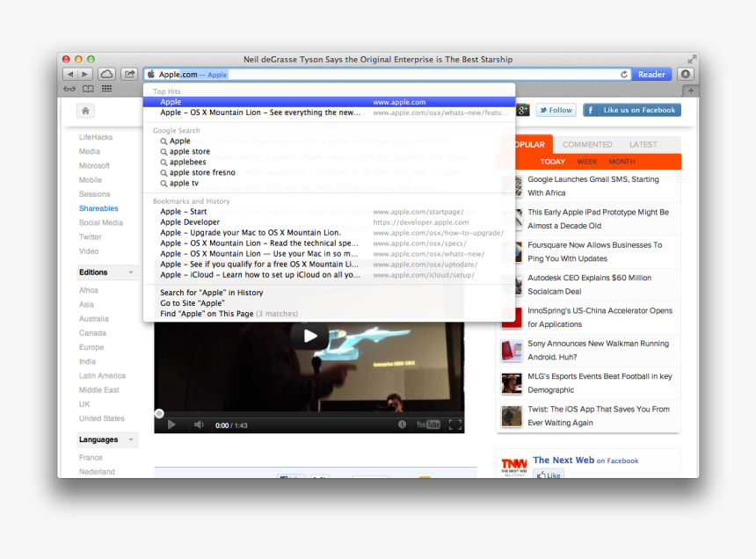Viewport: 756px width, 559px height.
Task: Click the TNW logo in the Facebook box
Action: [x=513, y=467]
